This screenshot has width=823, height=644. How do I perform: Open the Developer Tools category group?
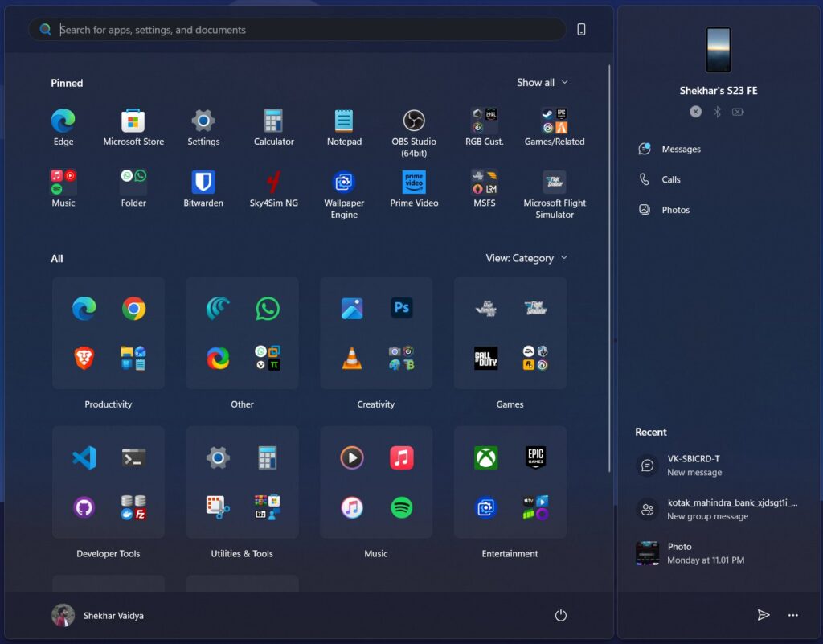109,482
